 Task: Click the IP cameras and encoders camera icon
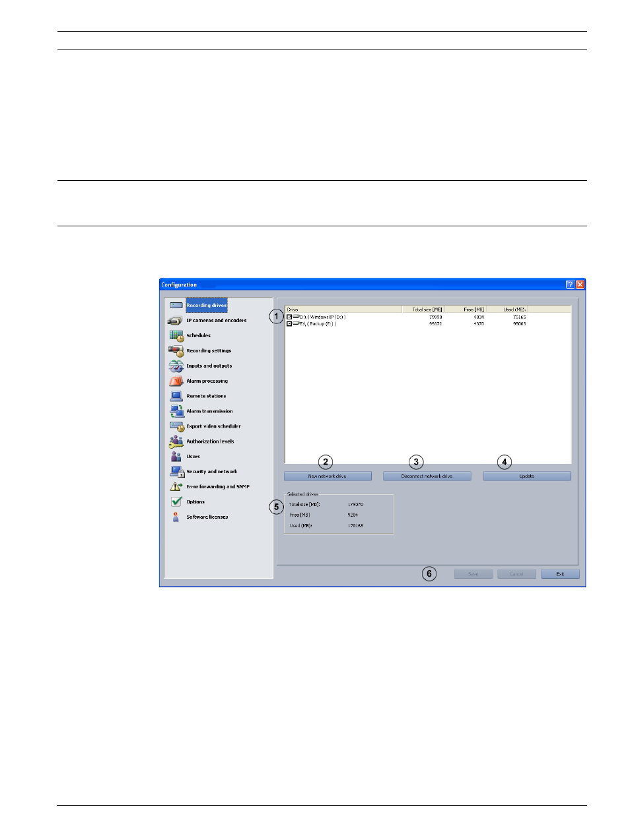pyautogui.click(x=176, y=321)
